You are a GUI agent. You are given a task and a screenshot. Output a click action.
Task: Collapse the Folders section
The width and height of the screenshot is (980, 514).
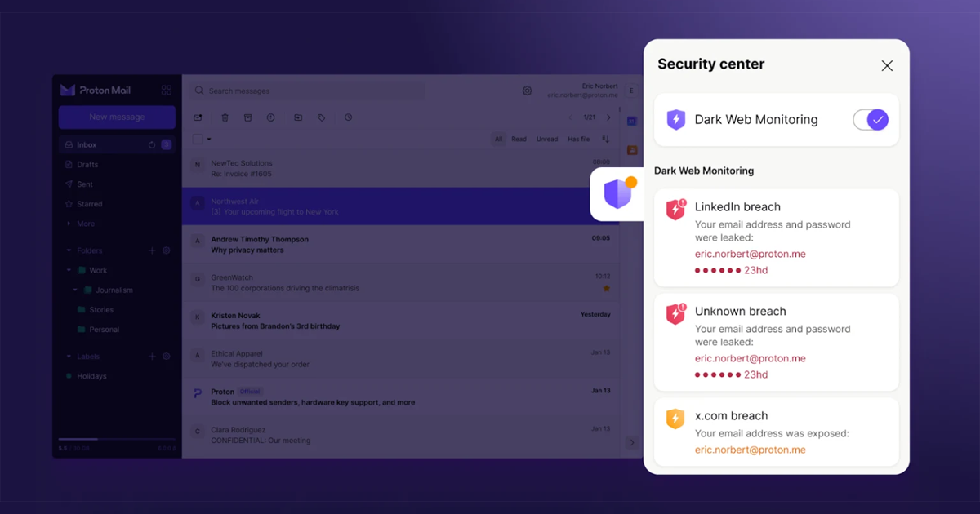point(69,250)
